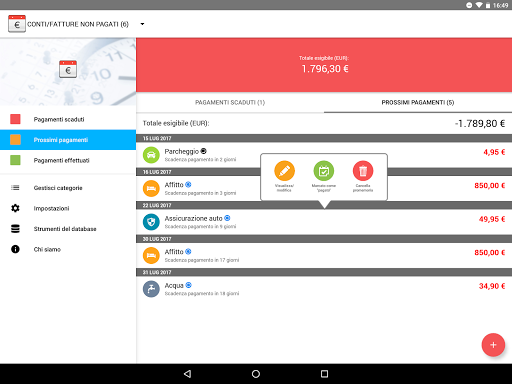Tap the Android back navigation button
512x384 pixels.
(188, 374)
